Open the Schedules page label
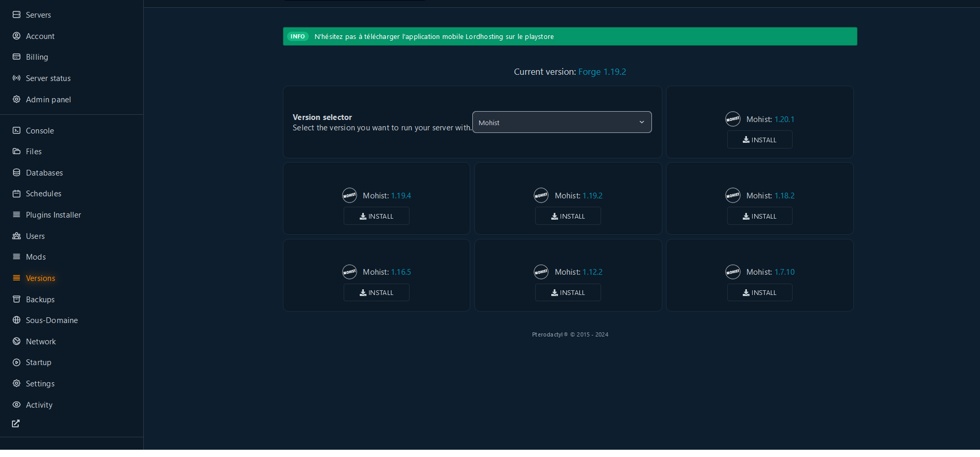Image resolution: width=980 pixels, height=457 pixels. [44, 193]
